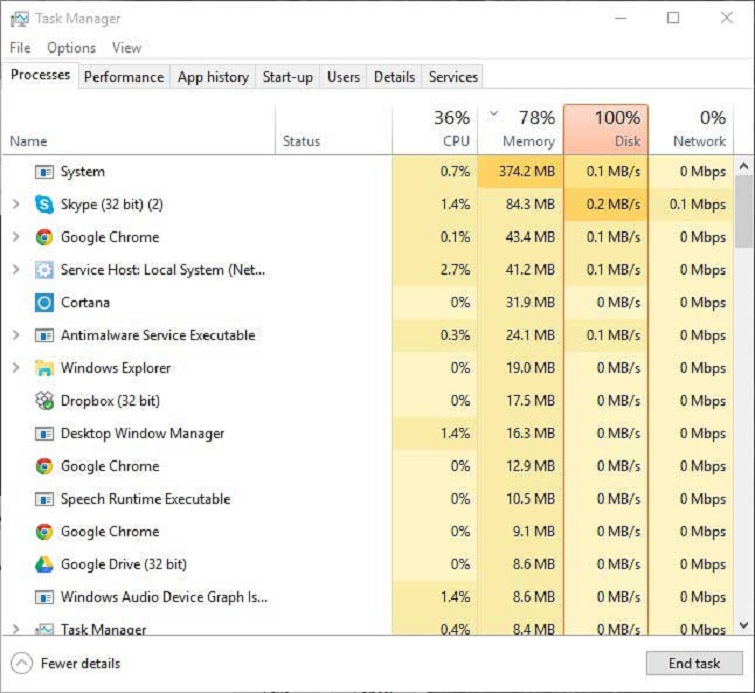
Task: Click the Google Drive (32 bit) icon
Action: tap(44, 565)
